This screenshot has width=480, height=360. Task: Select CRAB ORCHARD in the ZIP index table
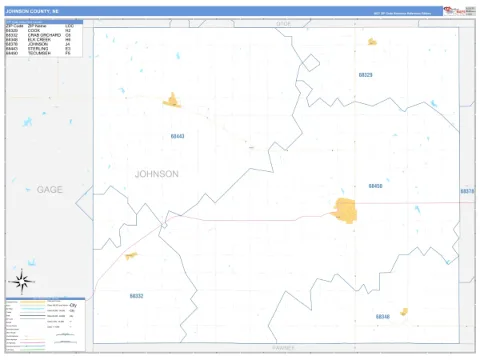pyautogui.click(x=44, y=35)
